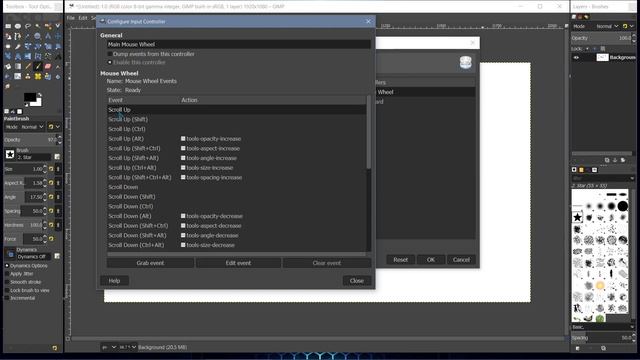Viewport: 640px width, 360px height.
Task: Open the zoom level dropdown in status bar
Action: coord(128,347)
